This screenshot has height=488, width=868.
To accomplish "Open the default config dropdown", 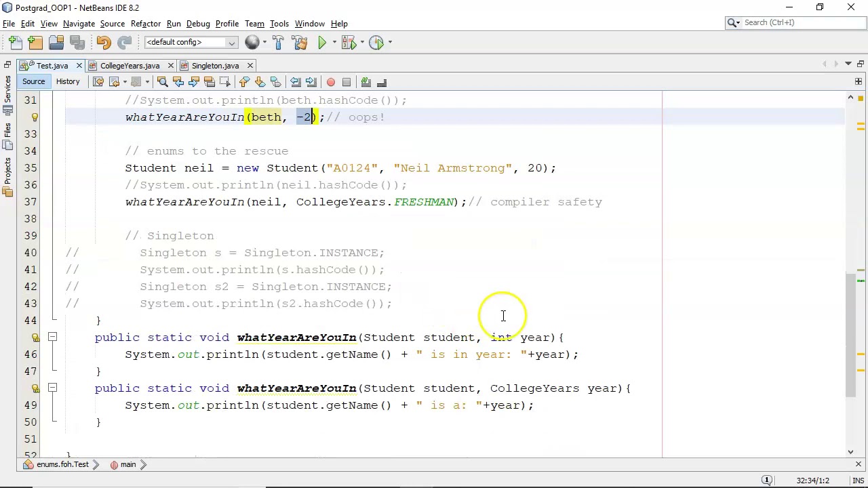I will tap(190, 42).
